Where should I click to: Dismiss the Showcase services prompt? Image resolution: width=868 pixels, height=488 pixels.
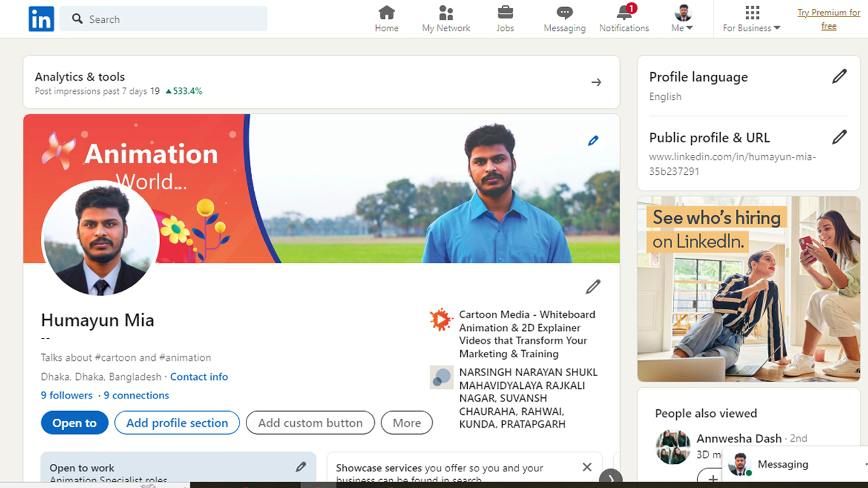coord(587,467)
